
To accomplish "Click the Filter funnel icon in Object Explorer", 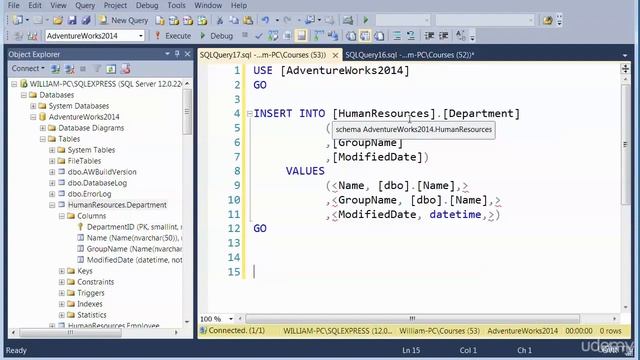I will 97,69.
